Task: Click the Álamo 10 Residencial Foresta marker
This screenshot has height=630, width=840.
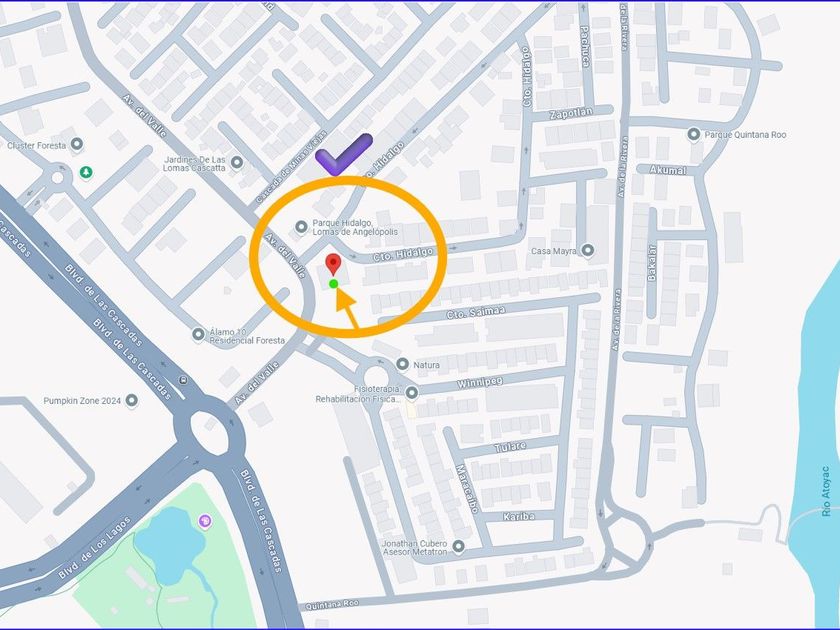Action: (198, 334)
